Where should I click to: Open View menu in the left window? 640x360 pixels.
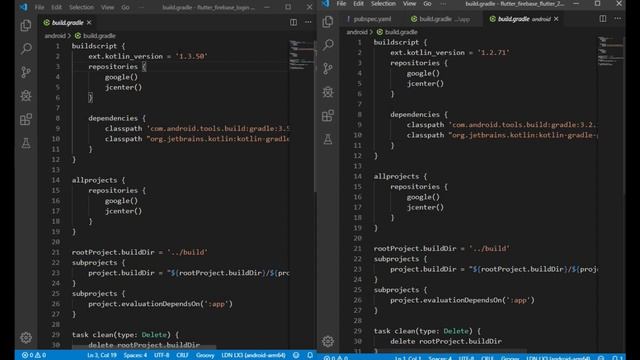(x=107, y=7)
